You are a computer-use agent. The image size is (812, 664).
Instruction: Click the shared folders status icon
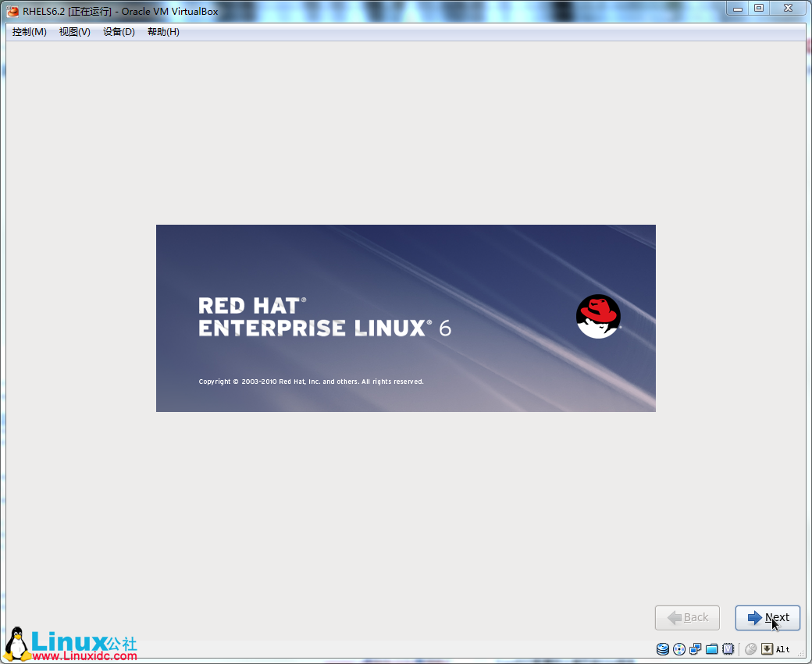[x=711, y=649]
